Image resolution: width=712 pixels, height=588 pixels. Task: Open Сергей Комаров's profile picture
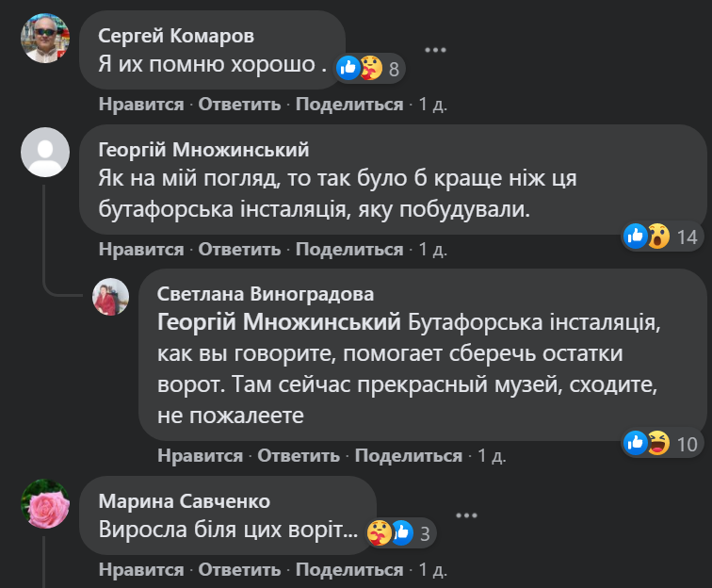pyautogui.click(x=45, y=39)
